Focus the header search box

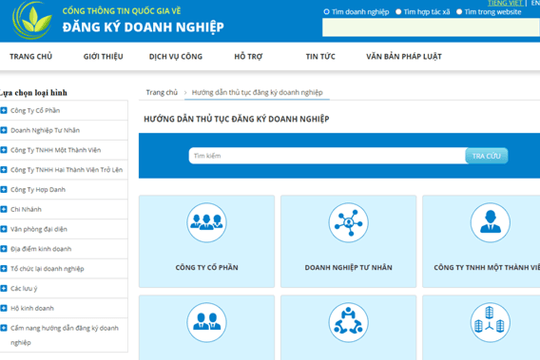[x=431, y=27]
